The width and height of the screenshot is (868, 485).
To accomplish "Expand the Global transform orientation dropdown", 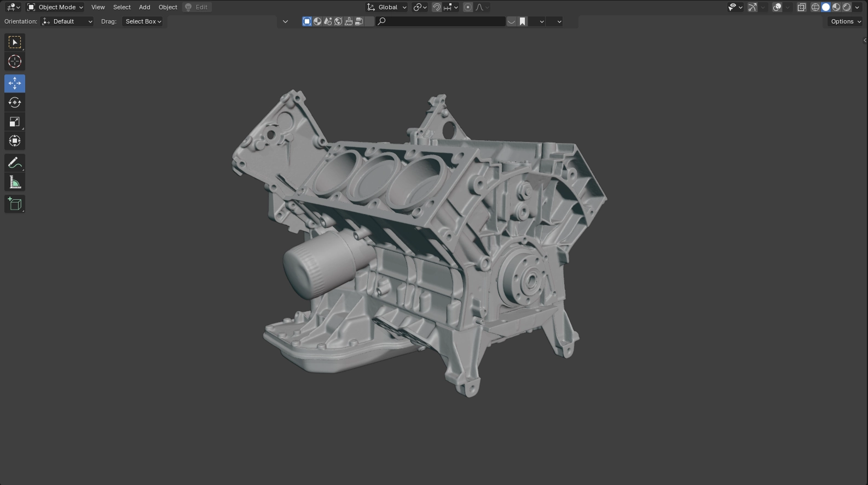I will 387,7.
